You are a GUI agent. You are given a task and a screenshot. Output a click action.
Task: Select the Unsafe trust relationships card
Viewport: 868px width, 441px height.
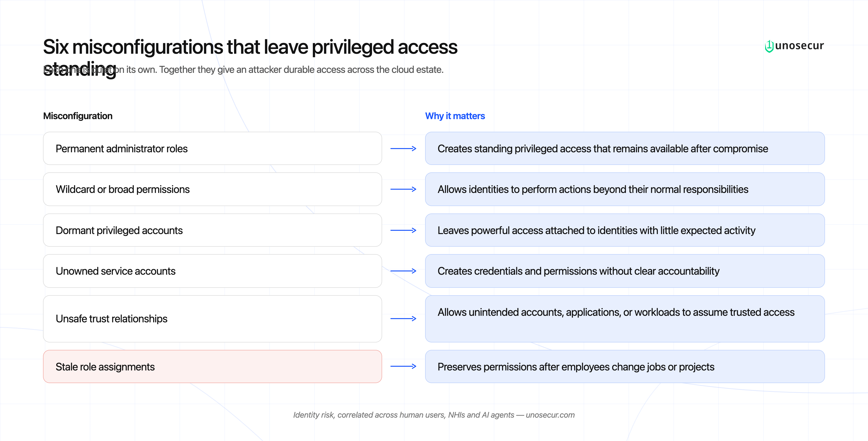point(212,319)
